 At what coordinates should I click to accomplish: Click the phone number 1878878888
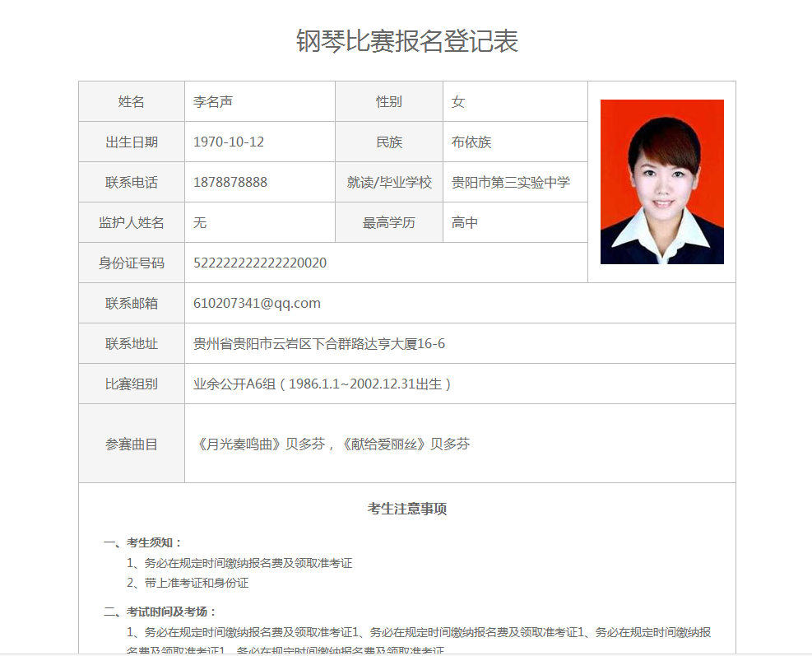pos(230,183)
